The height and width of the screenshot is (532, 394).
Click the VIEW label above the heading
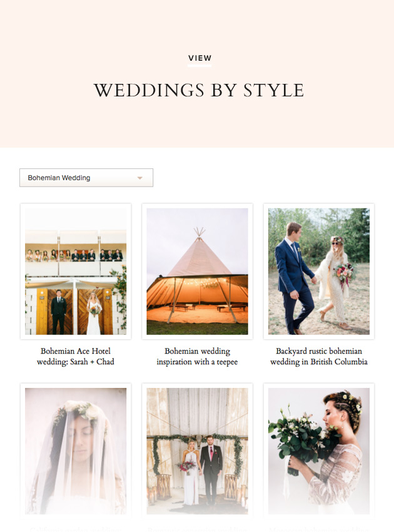point(200,58)
